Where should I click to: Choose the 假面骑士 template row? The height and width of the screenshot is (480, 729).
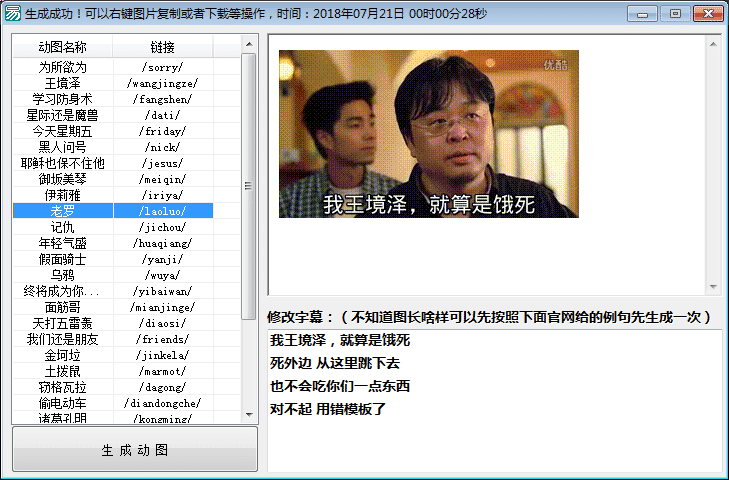(63, 259)
